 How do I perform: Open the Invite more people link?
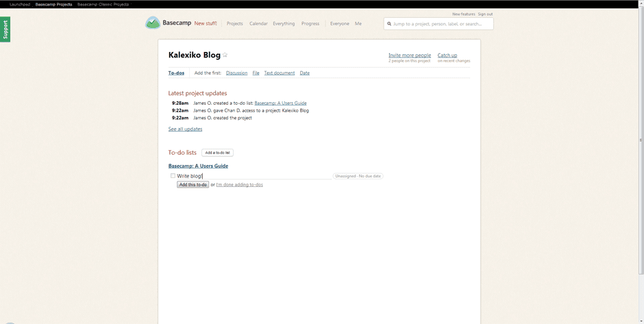pos(410,55)
